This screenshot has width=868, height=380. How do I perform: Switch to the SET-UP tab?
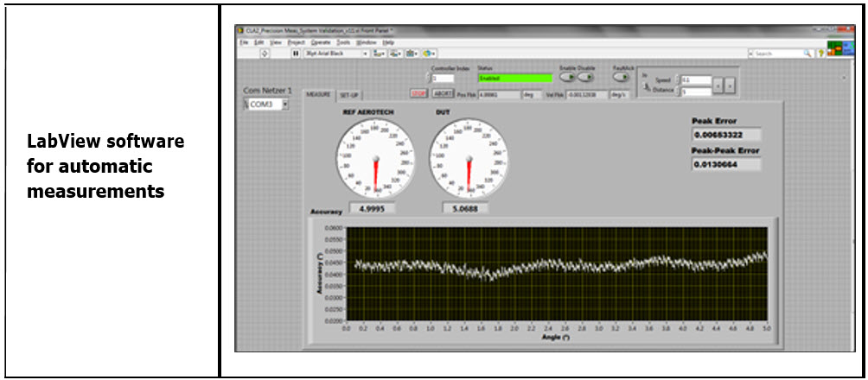tap(349, 95)
